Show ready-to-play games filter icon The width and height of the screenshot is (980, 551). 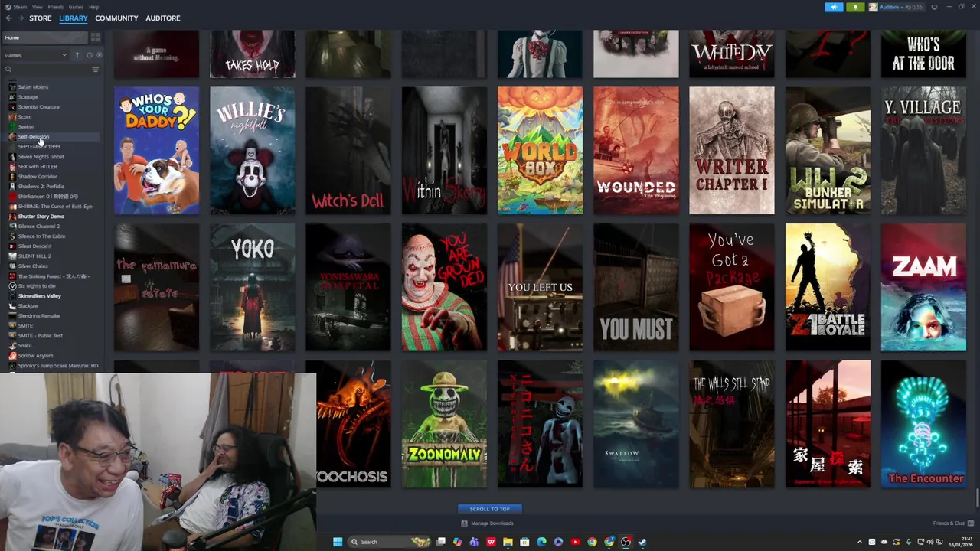[99, 55]
